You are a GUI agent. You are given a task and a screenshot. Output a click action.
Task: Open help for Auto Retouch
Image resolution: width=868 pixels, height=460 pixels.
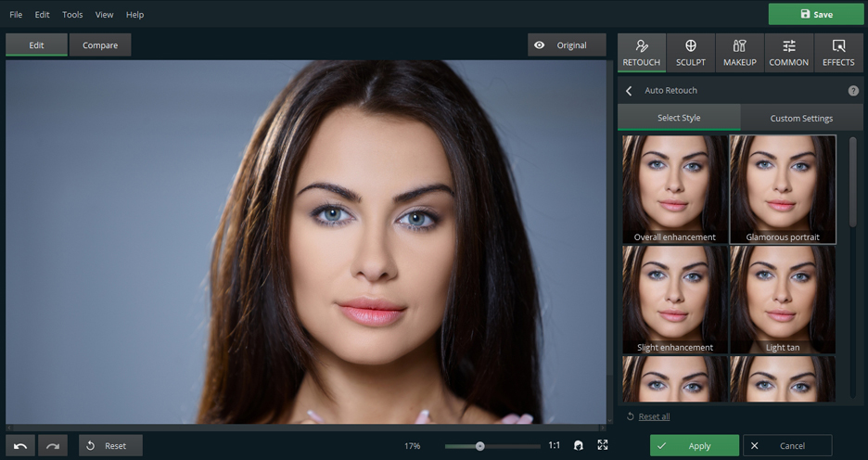coord(853,91)
